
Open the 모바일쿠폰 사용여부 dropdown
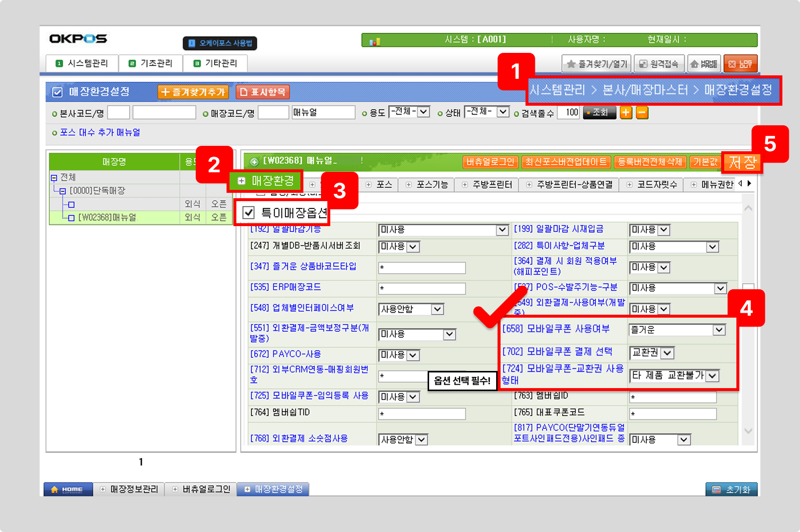click(718, 330)
